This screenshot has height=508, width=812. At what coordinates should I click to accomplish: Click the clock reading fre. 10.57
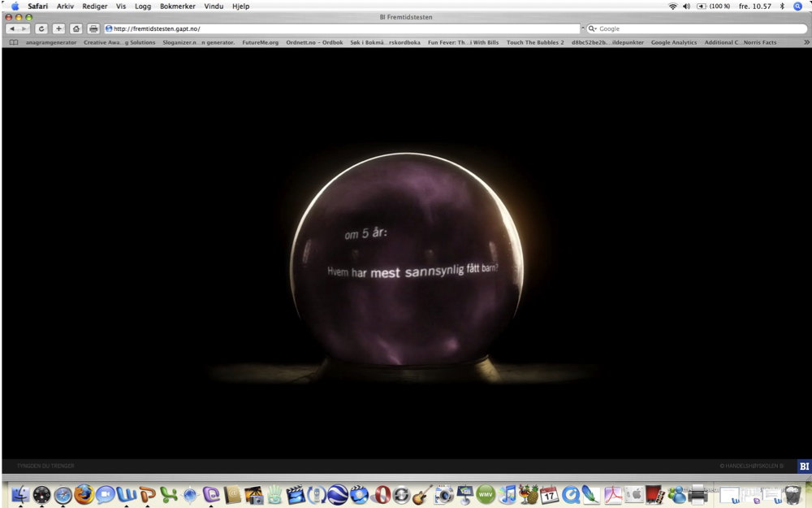click(x=754, y=7)
